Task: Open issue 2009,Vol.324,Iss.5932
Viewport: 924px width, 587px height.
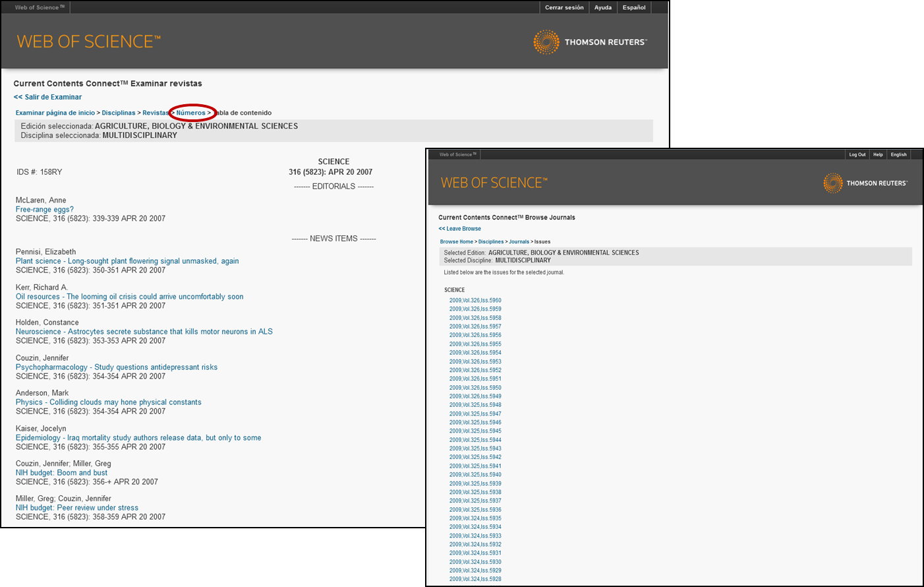Action: click(x=475, y=545)
